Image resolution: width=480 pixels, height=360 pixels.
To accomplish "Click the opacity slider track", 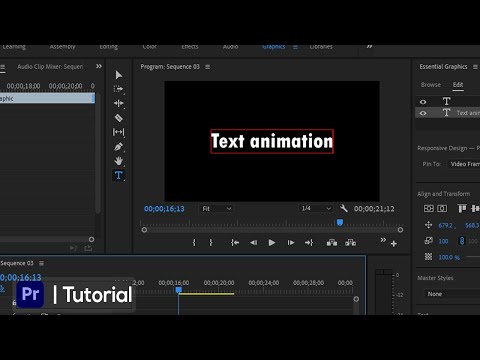I will (473, 257).
